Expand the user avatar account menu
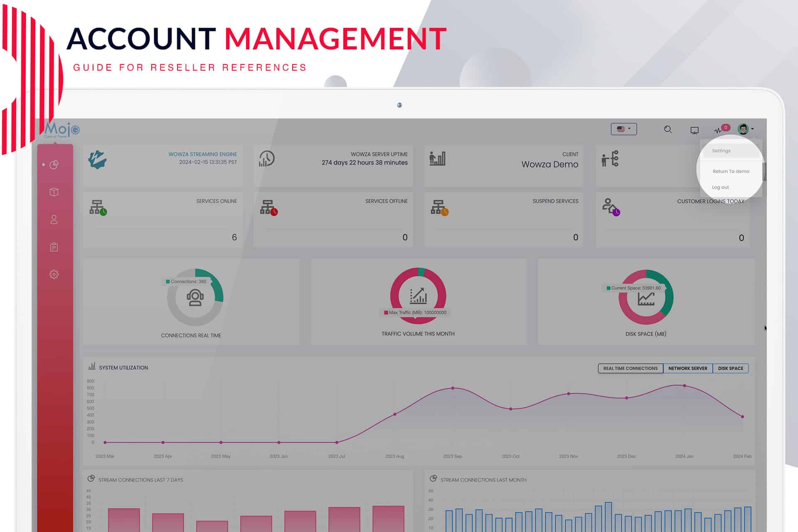This screenshot has height=532, width=798. click(746, 129)
